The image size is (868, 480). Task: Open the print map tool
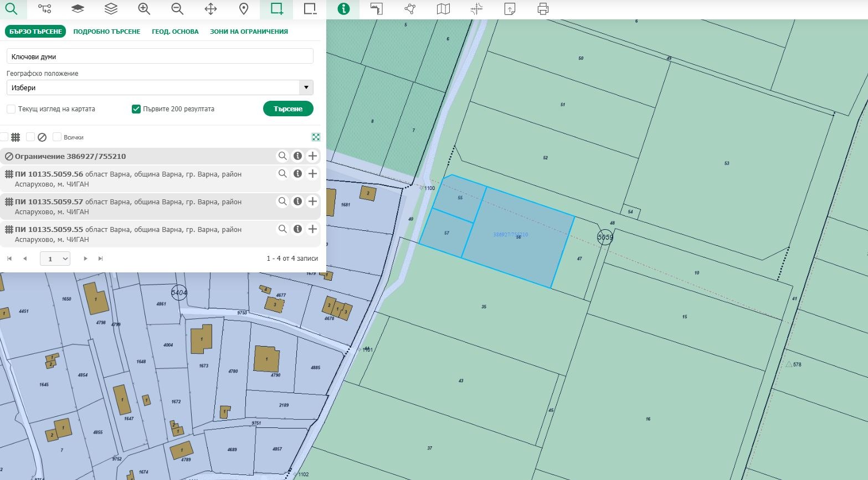pyautogui.click(x=543, y=9)
